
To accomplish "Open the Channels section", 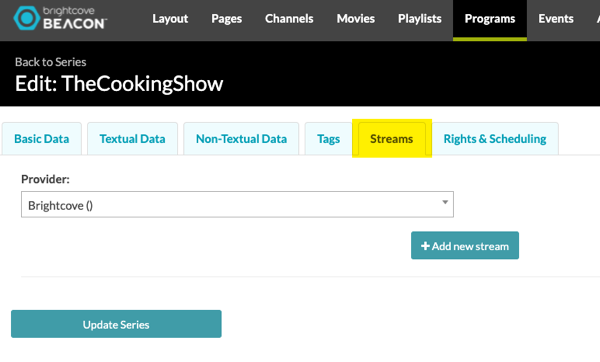I will (289, 19).
